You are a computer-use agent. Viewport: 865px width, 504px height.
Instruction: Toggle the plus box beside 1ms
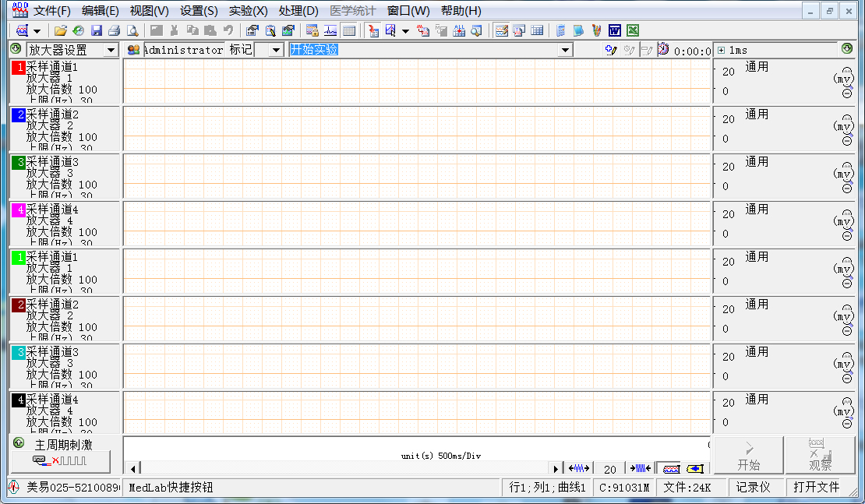pyautogui.click(x=721, y=50)
